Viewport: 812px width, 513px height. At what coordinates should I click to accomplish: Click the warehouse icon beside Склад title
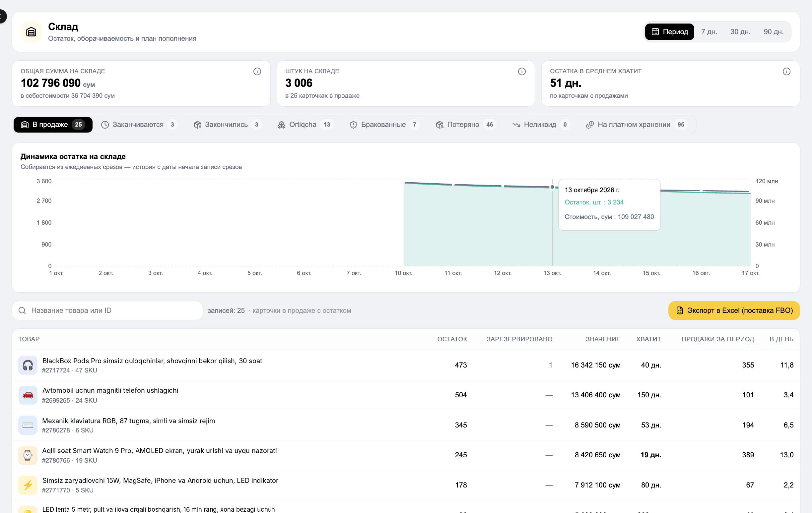32,32
